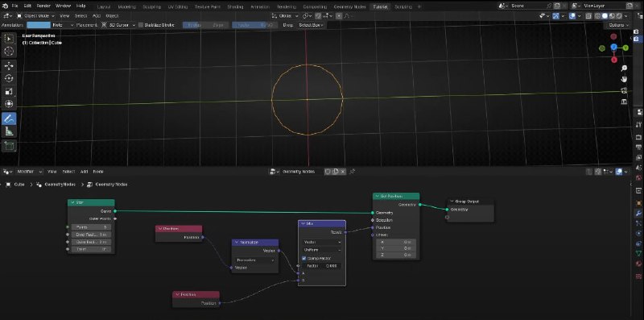Open the Render menu
Screen dimensions: 644x320
tap(43, 6)
